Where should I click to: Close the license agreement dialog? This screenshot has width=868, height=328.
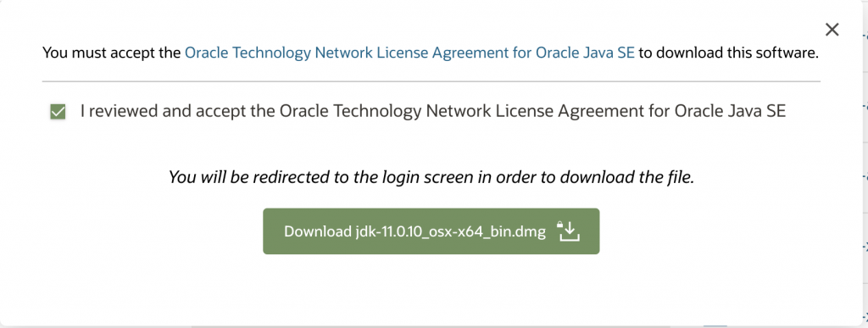832,30
